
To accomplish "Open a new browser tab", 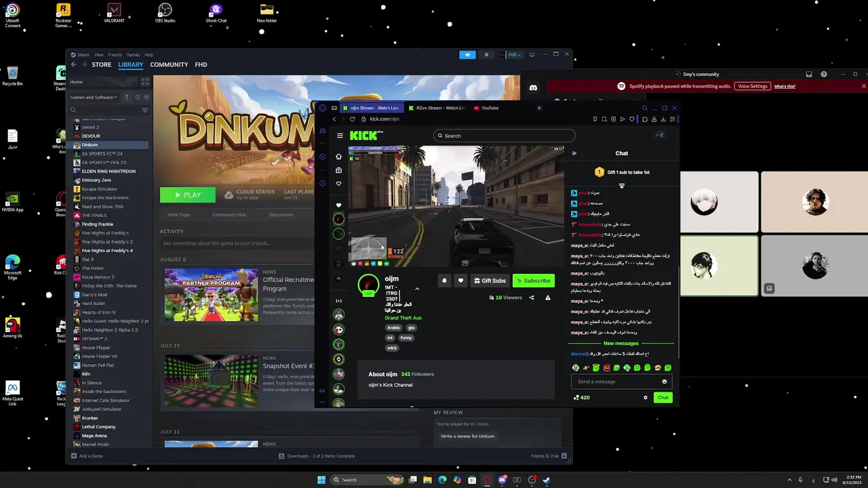I will (x=539, y=108).
